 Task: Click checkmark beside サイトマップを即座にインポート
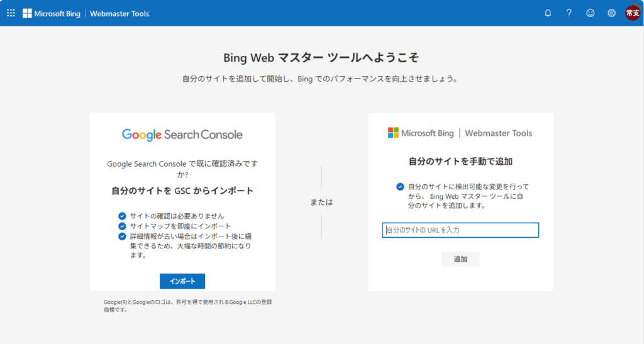pos(122,226)
